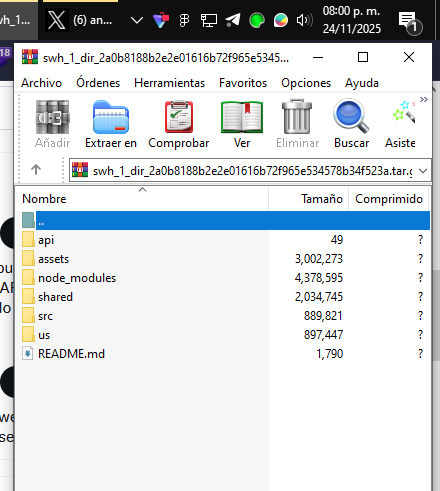
Task: Click WinRAR icon in title bar
Action: click(30, 57)
